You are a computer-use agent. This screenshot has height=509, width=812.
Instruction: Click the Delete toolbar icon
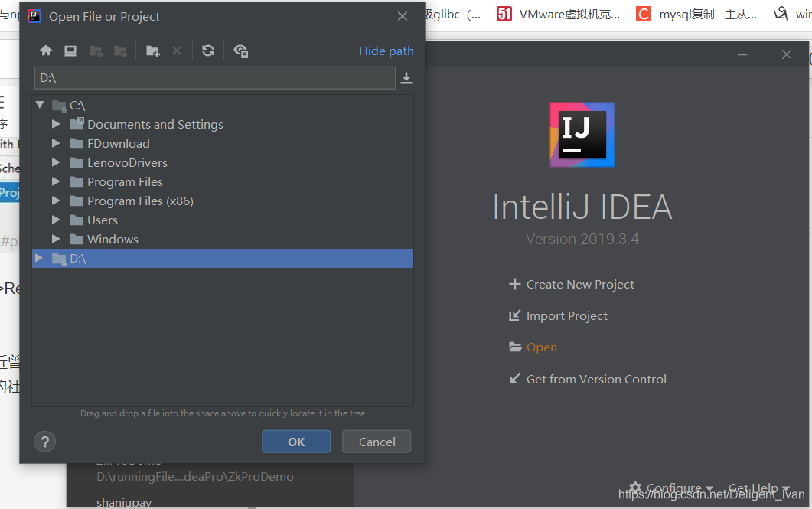point(177,51)
